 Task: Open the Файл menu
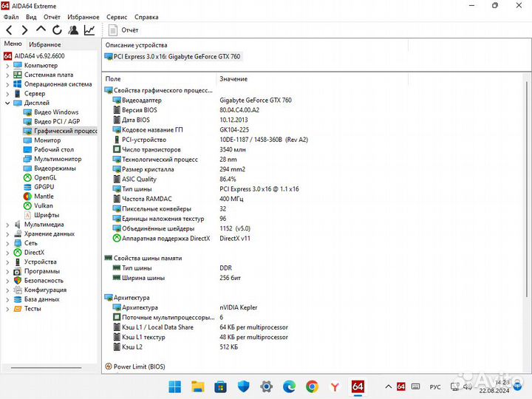(11, 17)
